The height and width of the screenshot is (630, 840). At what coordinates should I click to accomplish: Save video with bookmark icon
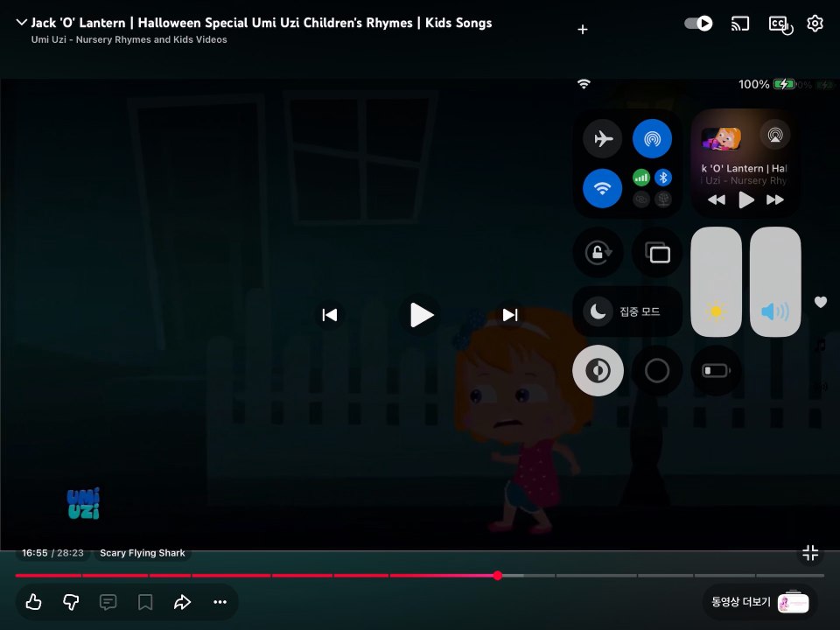[145, 602]
